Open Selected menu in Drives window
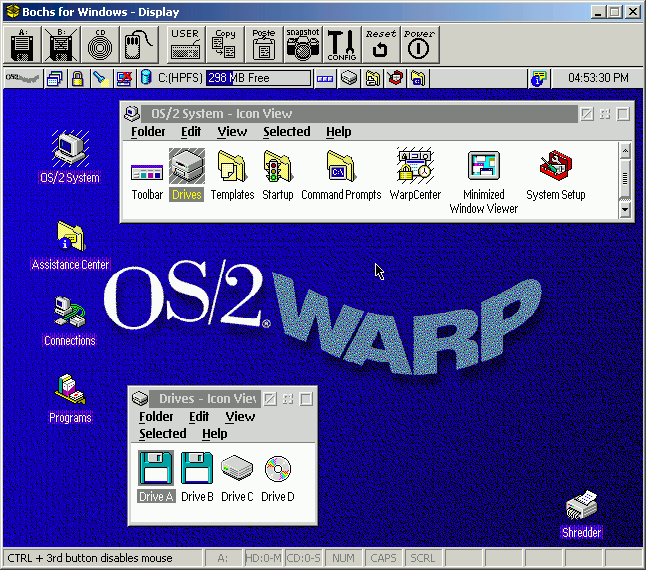This screenshot has width=646, height=570. [x=162, y=434]
